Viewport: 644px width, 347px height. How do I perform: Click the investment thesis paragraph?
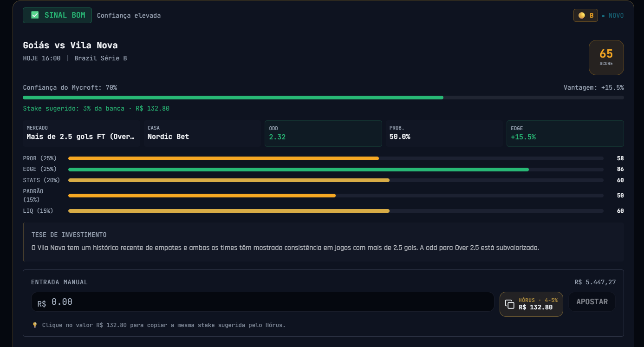pos(285,248)
